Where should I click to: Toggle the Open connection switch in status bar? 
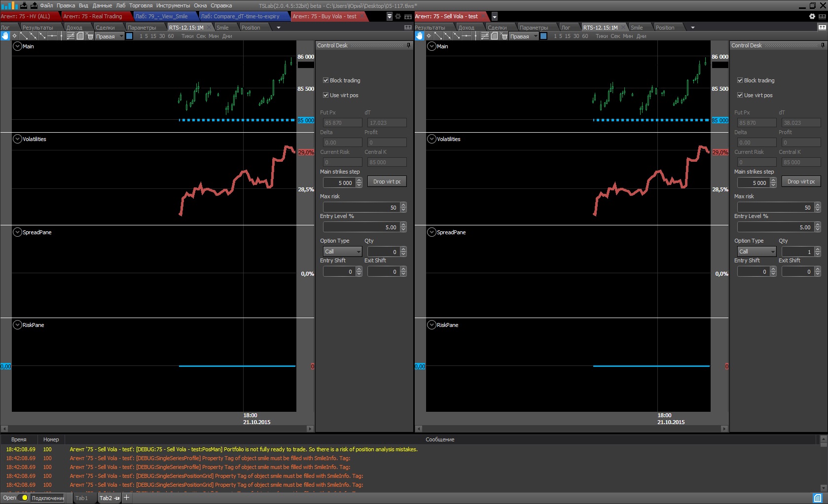24,498
